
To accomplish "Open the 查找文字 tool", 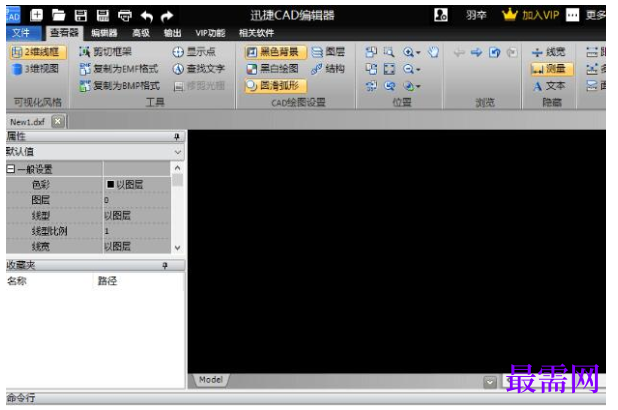I will pos(199,69).
